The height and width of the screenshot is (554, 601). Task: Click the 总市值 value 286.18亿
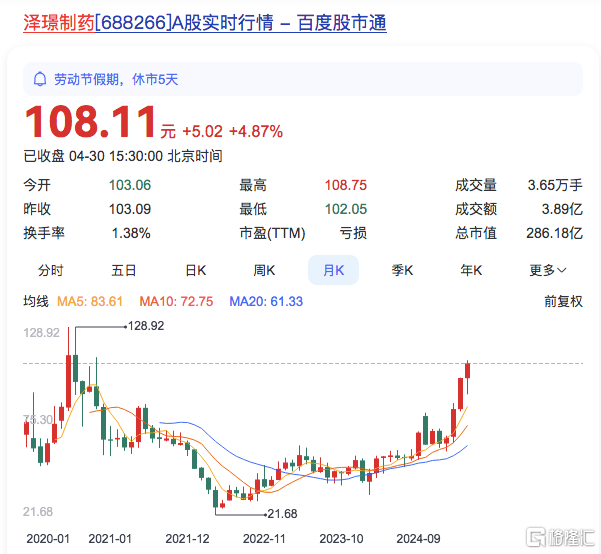pyautogui.click(x=554, y=233)
